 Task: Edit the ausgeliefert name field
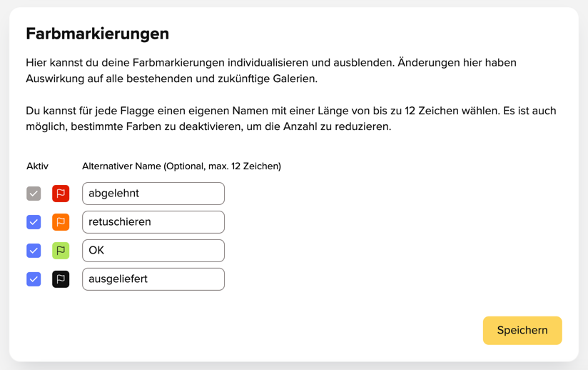[153, 279]
